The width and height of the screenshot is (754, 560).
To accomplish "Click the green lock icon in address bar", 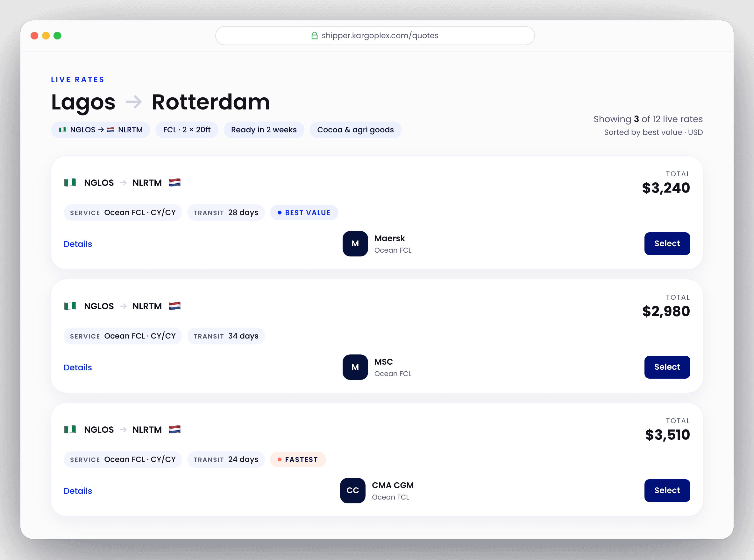I will point(314,36).
